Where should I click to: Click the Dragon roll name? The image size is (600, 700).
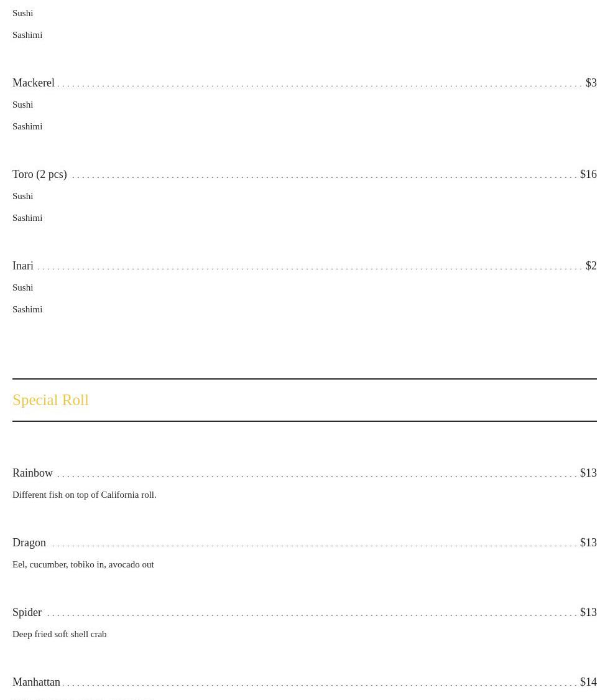pos(29,543)
